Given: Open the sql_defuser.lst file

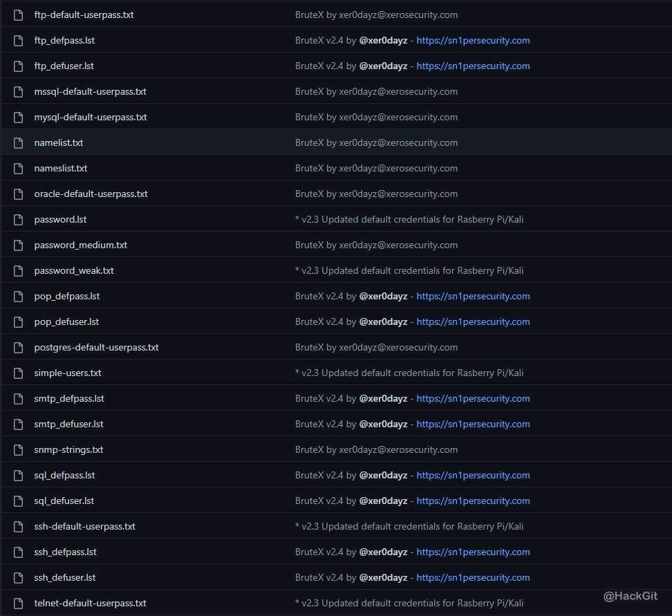Looking at the screenshot, I should (64, 501).
